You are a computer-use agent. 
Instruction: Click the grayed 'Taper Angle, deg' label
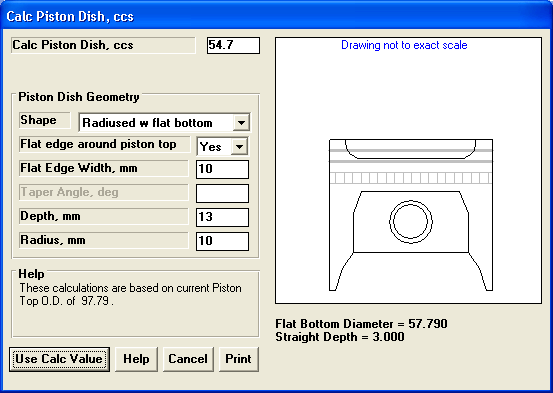click(104, 192)
